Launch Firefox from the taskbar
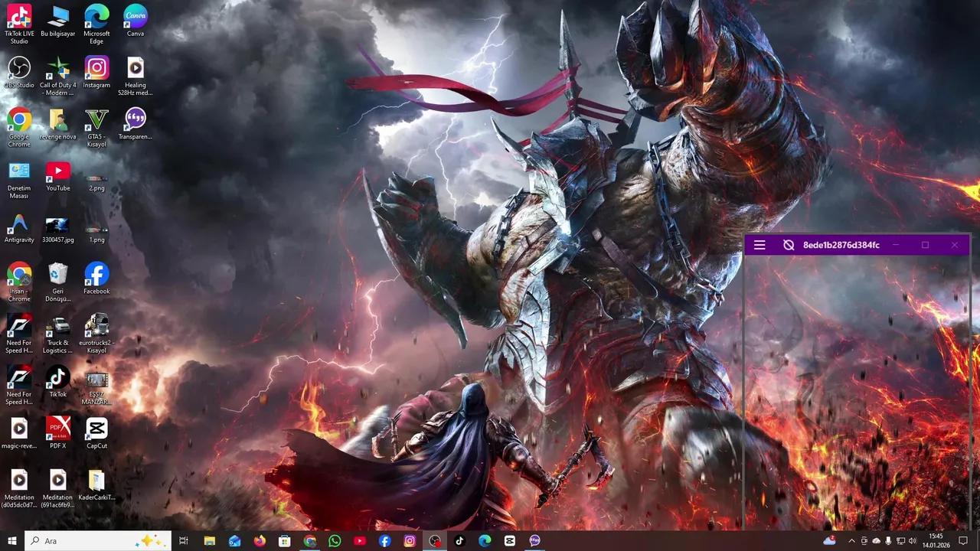This screenshot has width=980, height=551. 260,541
